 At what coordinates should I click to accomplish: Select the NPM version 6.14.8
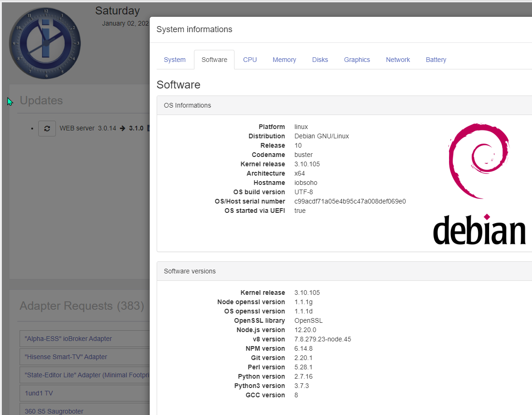coord(304,348)
